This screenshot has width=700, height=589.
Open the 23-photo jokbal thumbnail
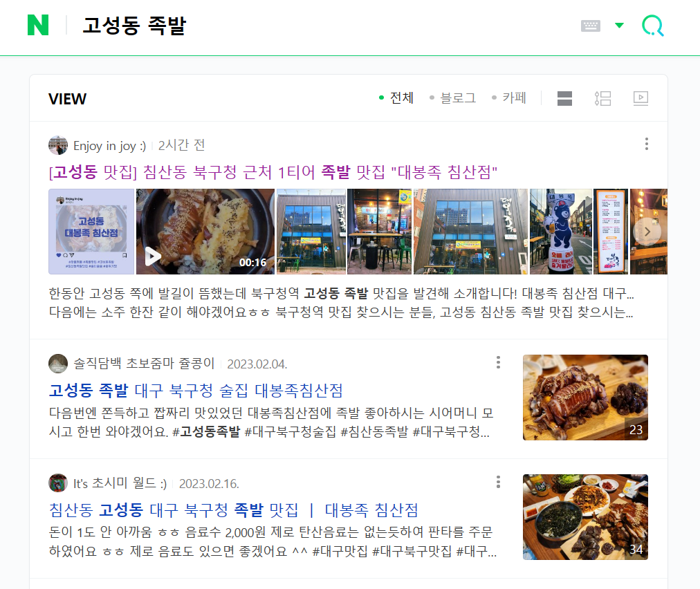(x=585, y=398)
